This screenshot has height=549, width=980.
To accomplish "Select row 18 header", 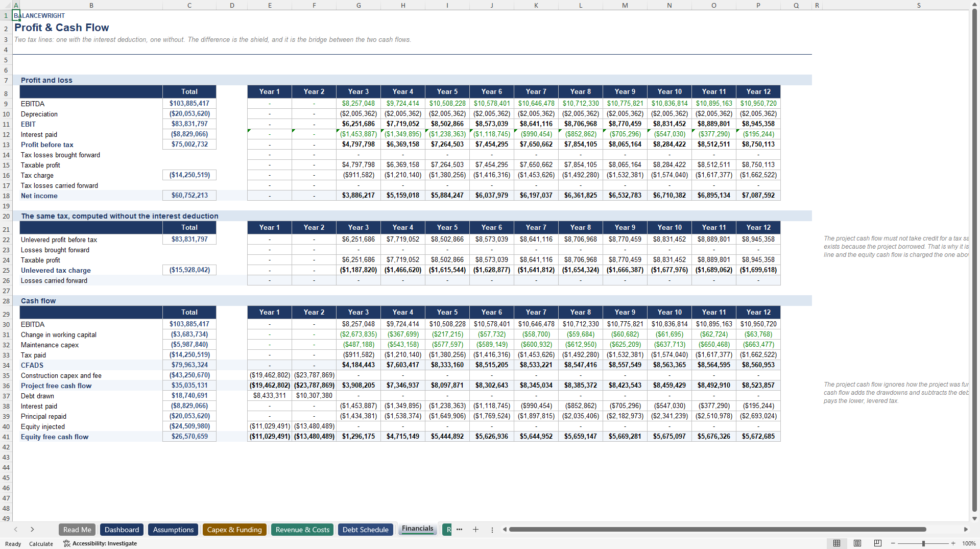I will point(6,196).
